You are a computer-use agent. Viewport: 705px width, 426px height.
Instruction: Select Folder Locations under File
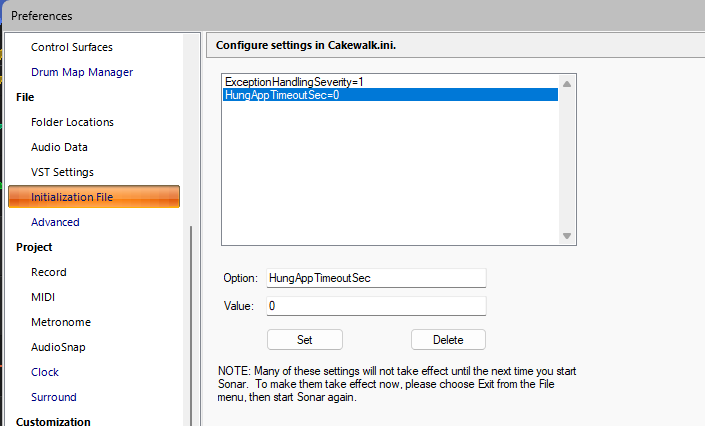pos(72,122)
